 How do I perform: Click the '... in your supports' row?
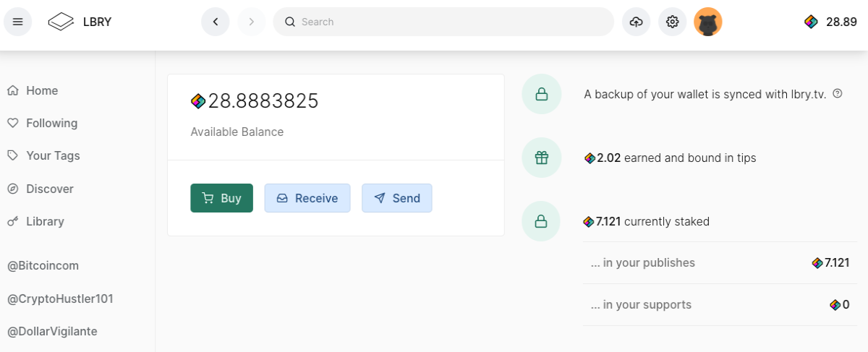click(x=720, y=304)
